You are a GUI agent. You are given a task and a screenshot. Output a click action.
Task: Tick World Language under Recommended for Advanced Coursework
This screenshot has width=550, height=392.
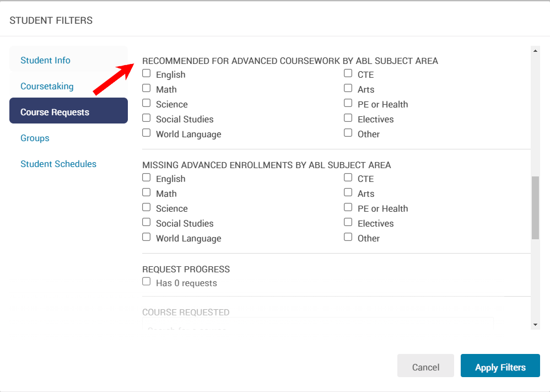pos(147,133)
